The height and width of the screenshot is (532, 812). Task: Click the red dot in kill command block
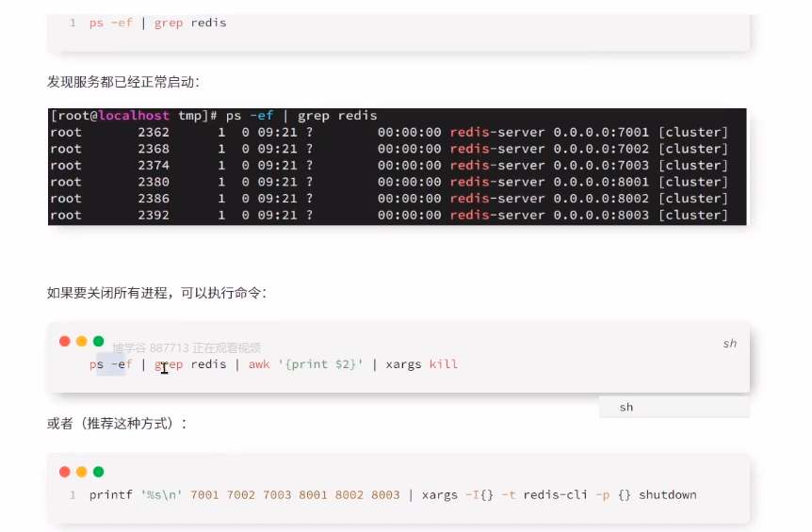click(65, 341)
